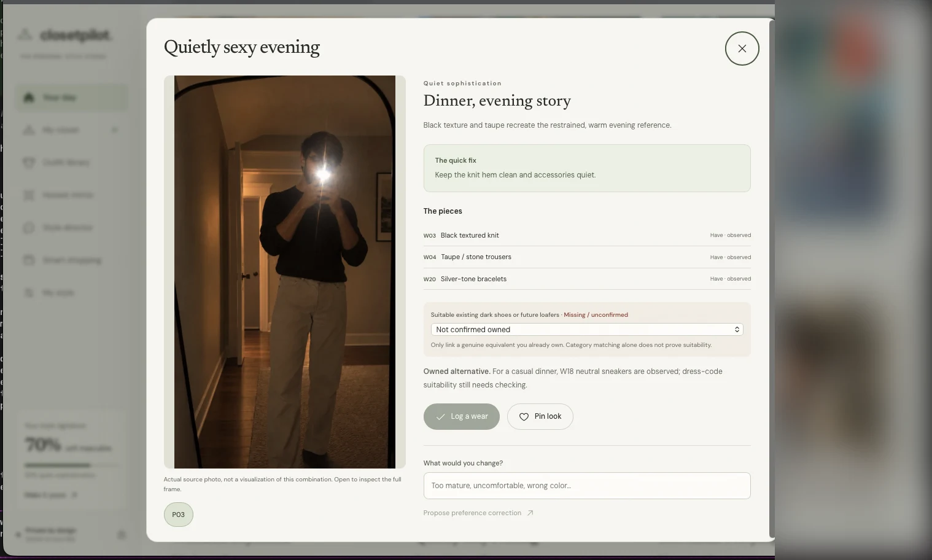The image size is (932, 560).
Task: Click the "Quiet sophistication" category label
Action: (x=462, y=84)
